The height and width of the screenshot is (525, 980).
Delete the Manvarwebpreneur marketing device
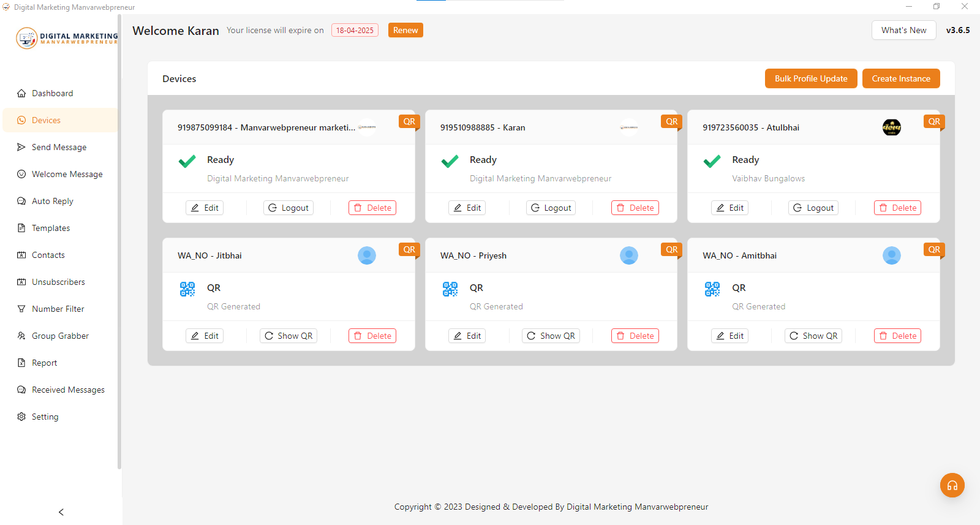[x=372, y=208]
